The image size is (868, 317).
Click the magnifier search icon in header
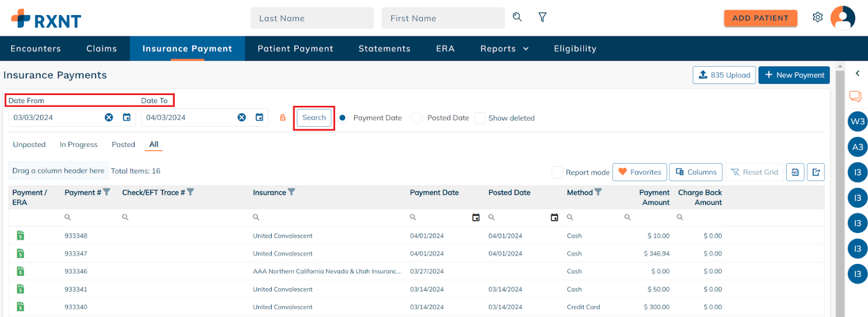(x=517, y=17)
